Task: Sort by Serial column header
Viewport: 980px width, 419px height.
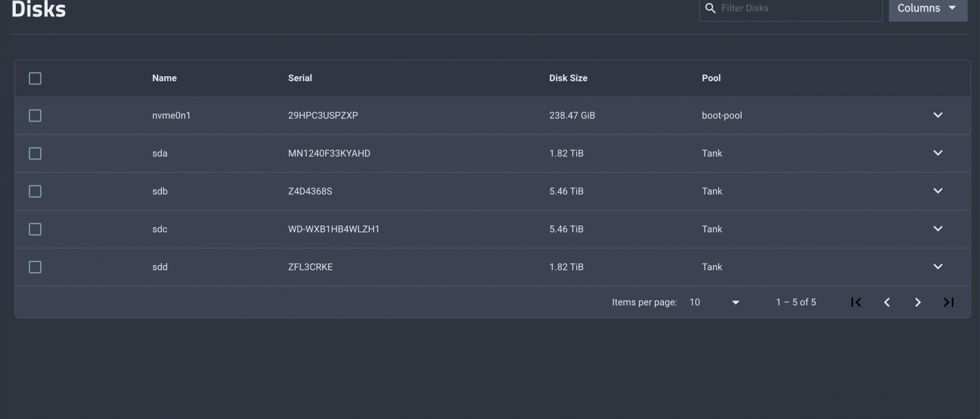Action: [300, 78]
